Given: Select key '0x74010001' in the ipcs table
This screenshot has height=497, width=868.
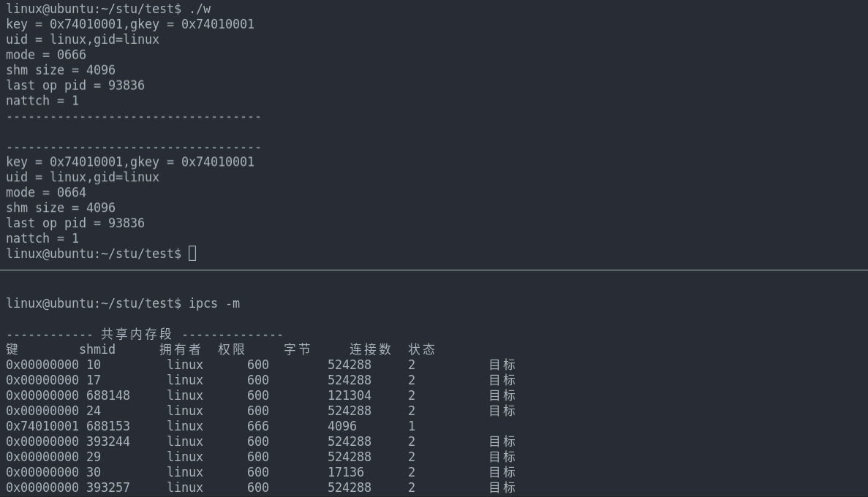Looking at the screenshot, I should (42, 426).
